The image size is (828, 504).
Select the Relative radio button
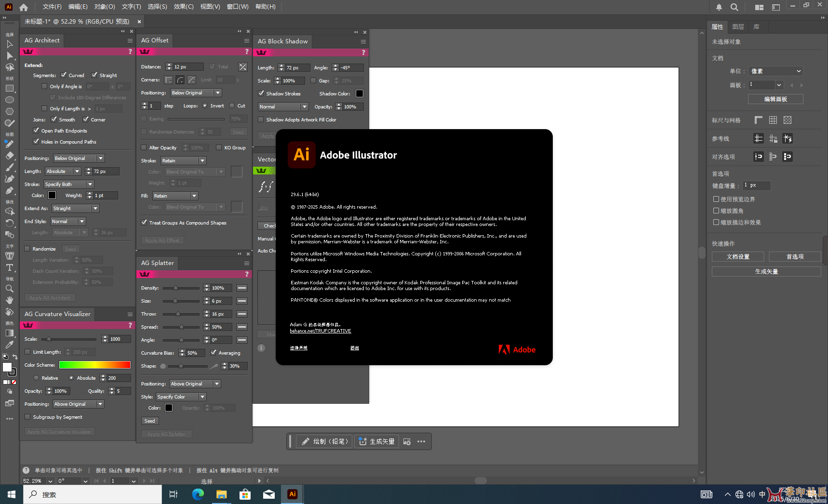point(36,378)
